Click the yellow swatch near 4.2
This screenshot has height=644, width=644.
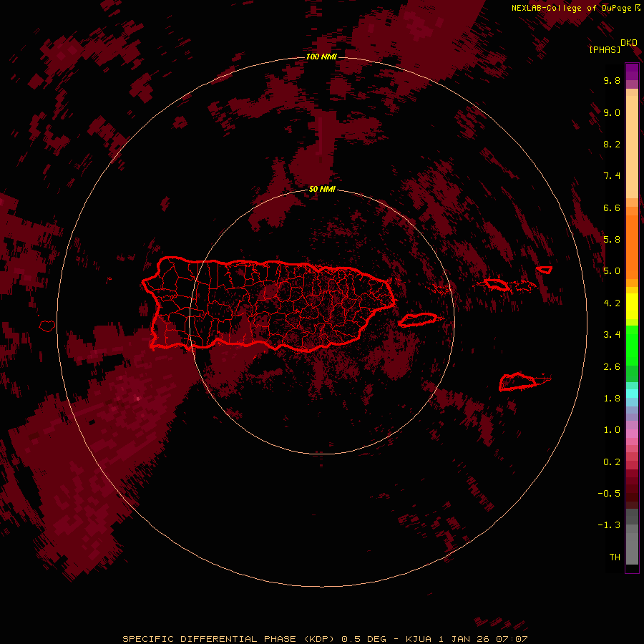pos(632,306)
